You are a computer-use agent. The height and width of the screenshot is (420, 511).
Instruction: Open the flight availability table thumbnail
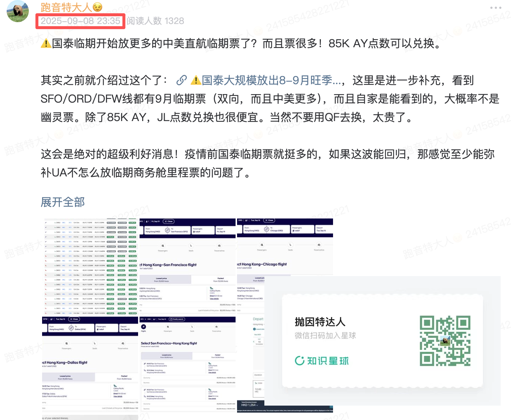click(90, 266)
